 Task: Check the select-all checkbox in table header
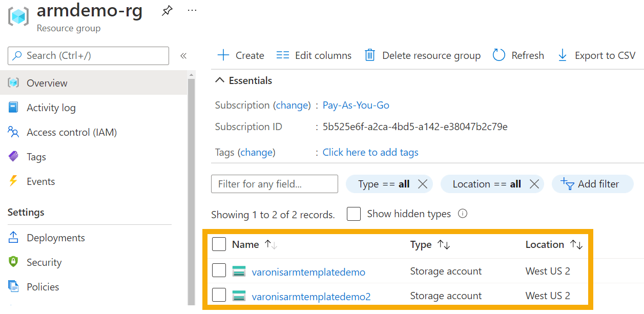[x=219, y=244]
